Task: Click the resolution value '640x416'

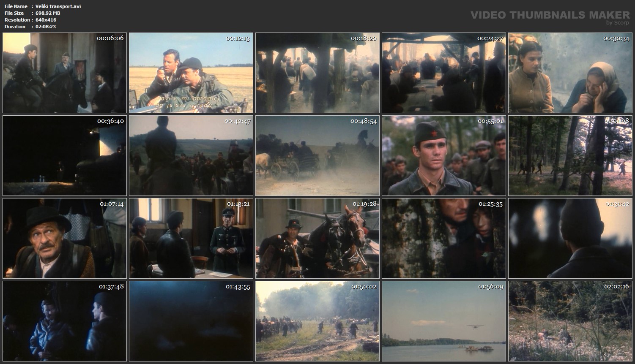Action: coord(46,20)
